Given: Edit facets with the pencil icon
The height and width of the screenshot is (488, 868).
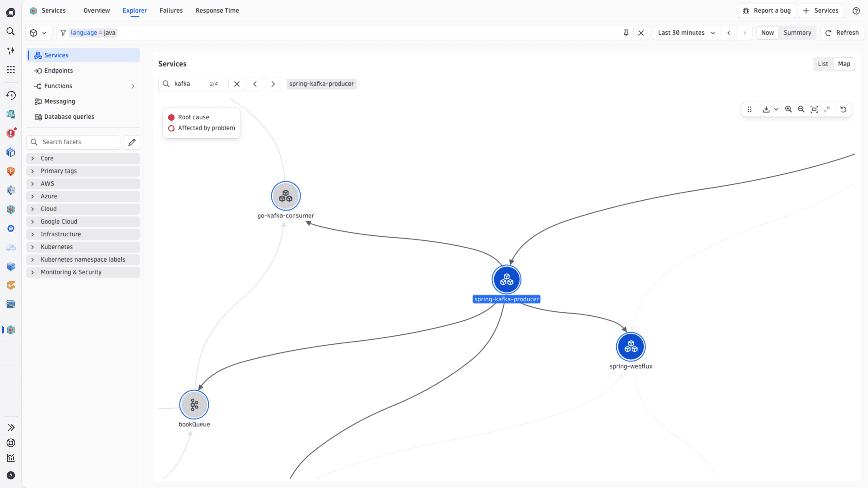Looking at the screenshot, I should coord(132,142).
